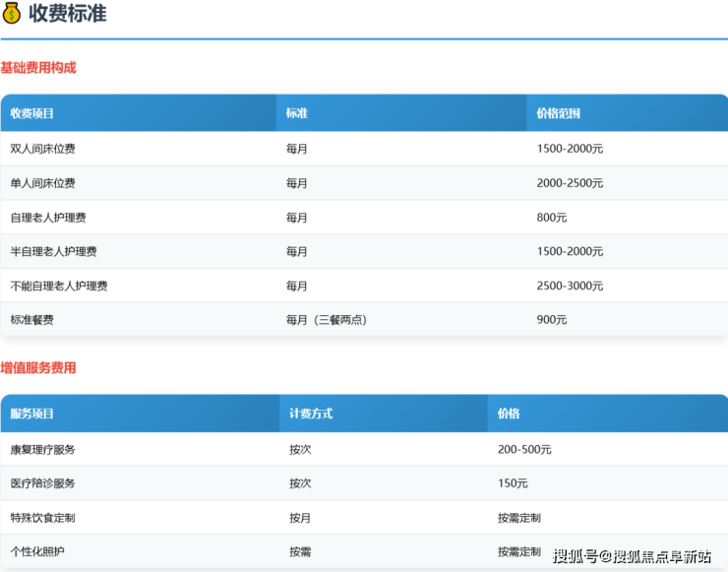Click the 基础费用构成 section title

tap(38, 68)
